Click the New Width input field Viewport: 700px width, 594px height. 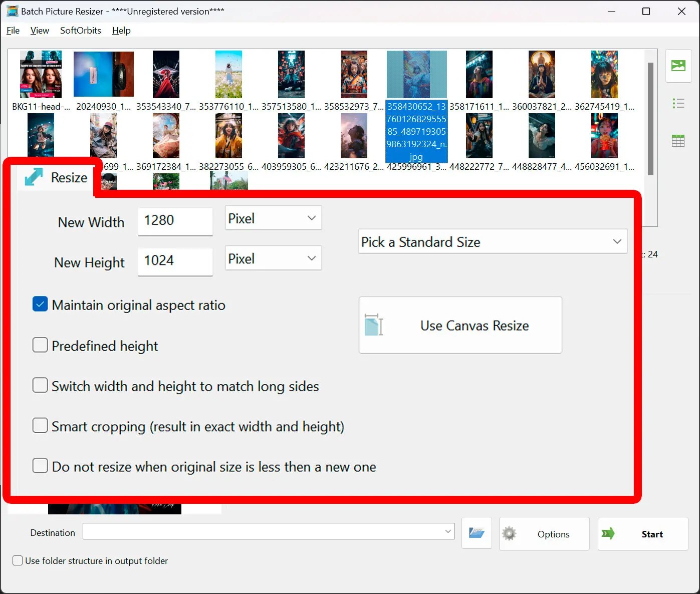pos(175,221)
